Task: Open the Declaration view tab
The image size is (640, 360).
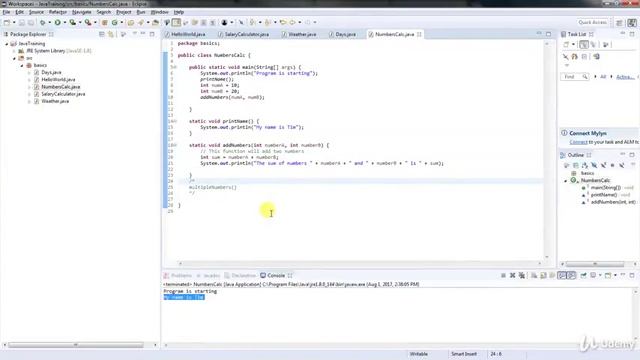Action: [240, 276]
